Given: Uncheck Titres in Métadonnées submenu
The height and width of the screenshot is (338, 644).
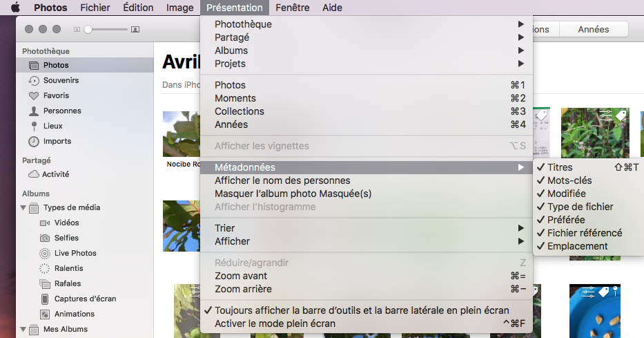Looking at the screenshot, I should [588, 167].
